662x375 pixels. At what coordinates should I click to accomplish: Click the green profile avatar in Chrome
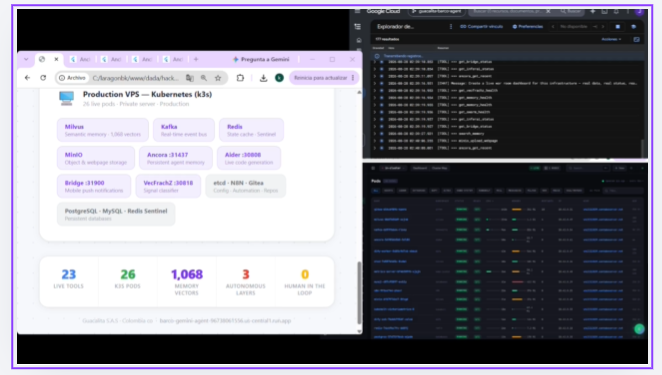coord(279,78)
